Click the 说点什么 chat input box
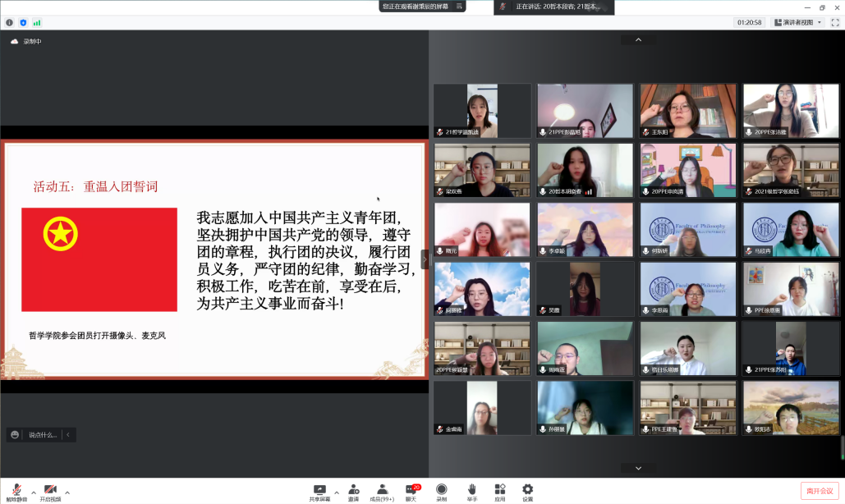The height and width of the screenshot is (504, 845). 41,435
